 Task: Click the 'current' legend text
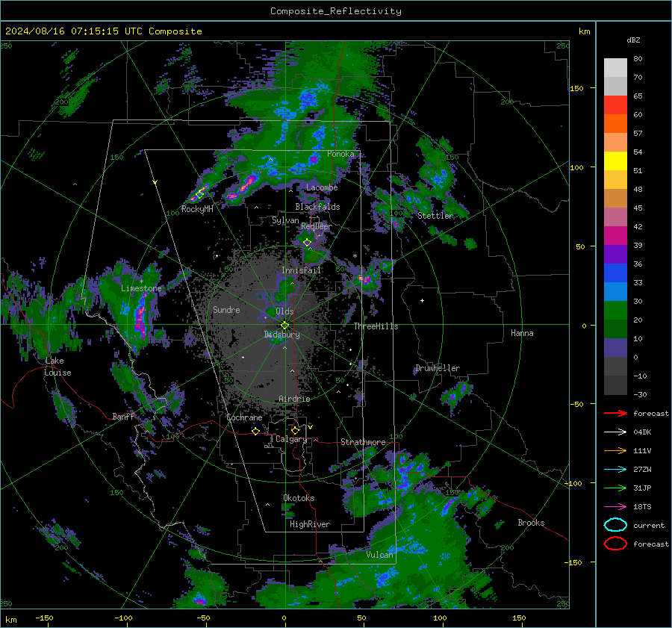[x=649, y=525]
